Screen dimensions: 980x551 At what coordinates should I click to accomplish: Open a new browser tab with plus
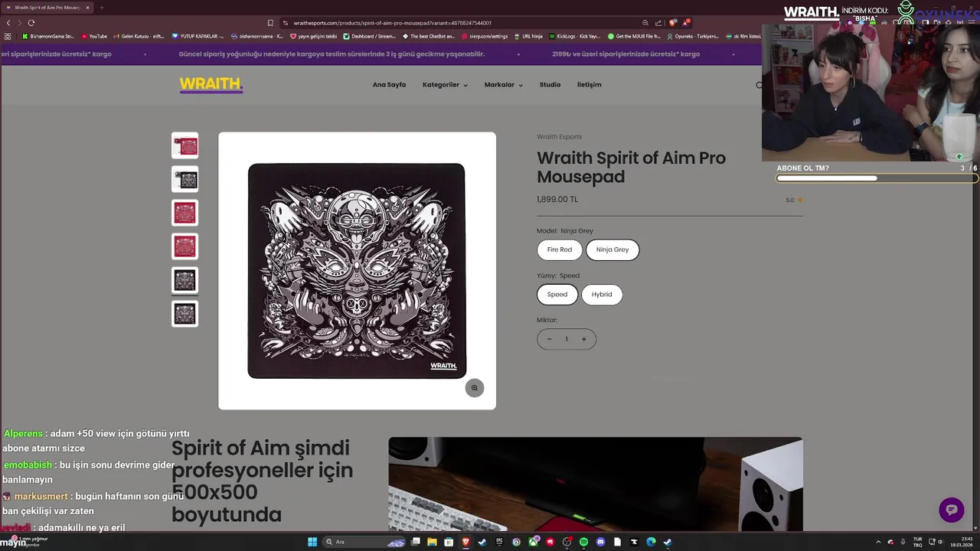[101, 8]
